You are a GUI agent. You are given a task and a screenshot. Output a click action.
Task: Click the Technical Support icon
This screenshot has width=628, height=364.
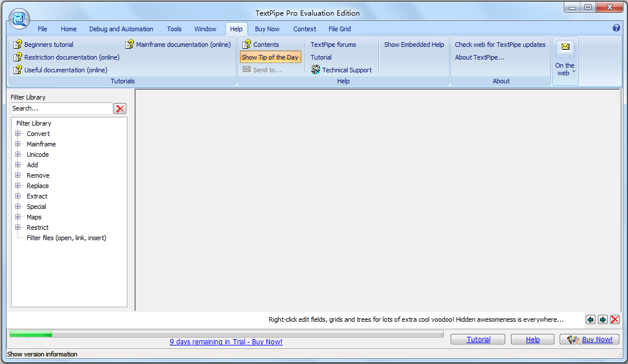(x=316, y=69)
